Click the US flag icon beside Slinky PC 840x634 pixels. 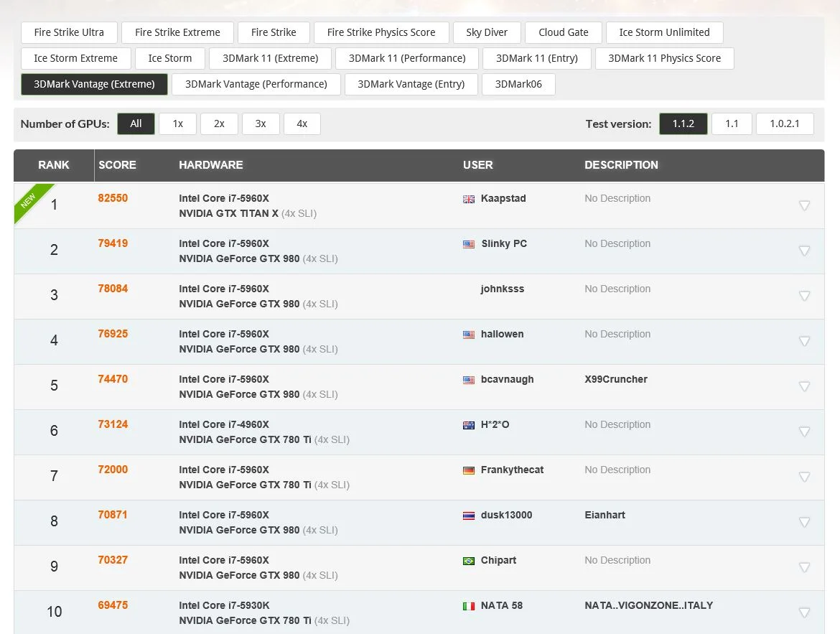[x=469, y=244]
